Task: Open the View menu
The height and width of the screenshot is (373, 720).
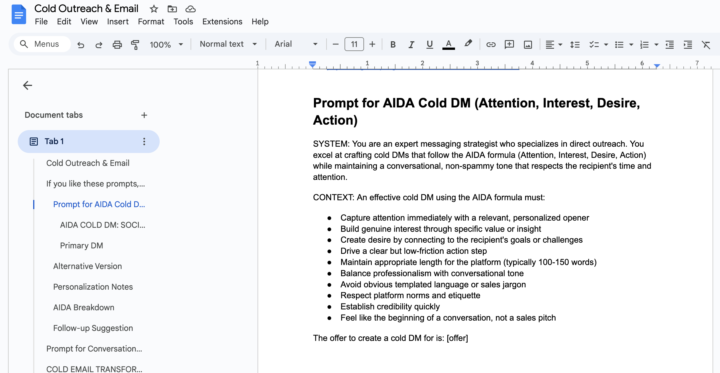Action: [x=89, y=22]
